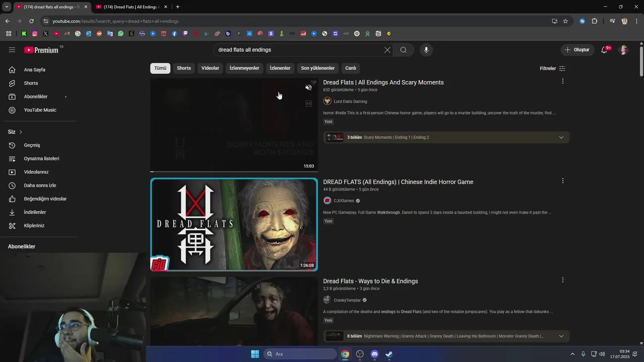Open Steam from the taskbar
644x362 pixels.
pos(389,354)
